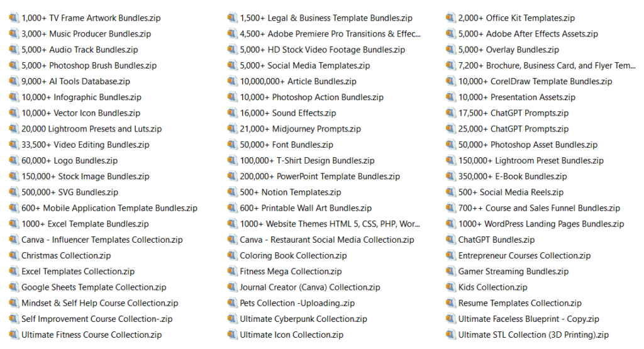
Task: Click the Resume Templates Collection.zip label
Action: pos(519,303)
